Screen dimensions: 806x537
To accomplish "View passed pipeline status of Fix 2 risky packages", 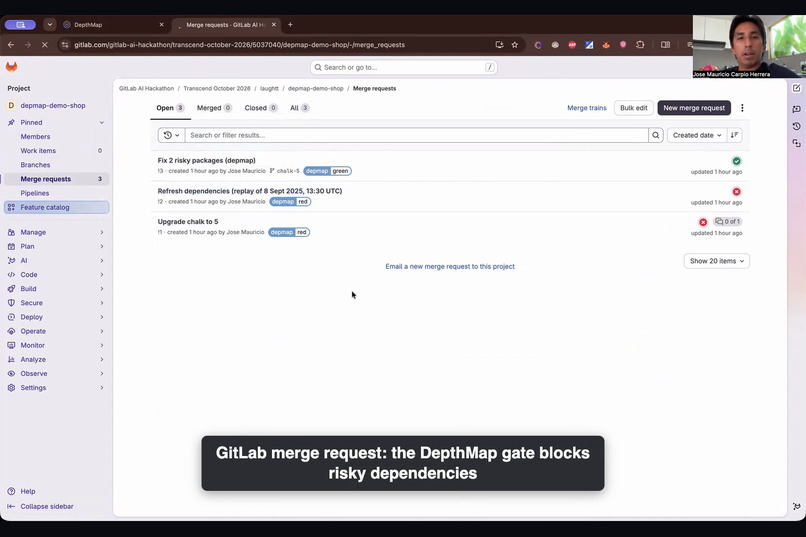I will [737, 161].
